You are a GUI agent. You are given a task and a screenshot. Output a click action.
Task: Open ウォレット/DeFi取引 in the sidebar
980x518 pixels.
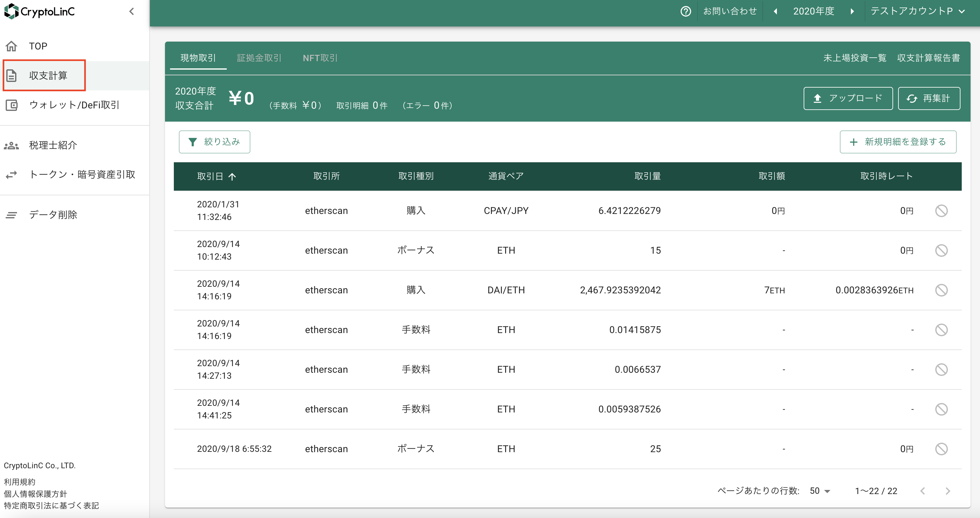pyautogui.click(x=75, y=105)
